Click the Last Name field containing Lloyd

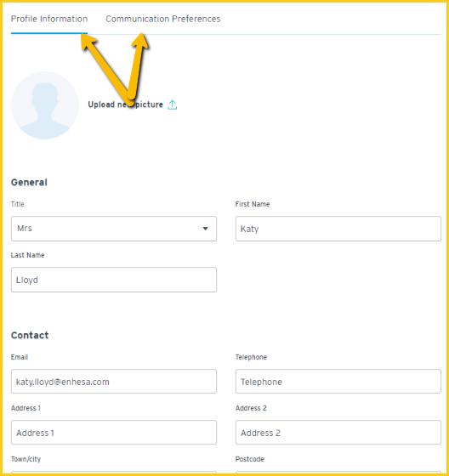coord(114,280)
